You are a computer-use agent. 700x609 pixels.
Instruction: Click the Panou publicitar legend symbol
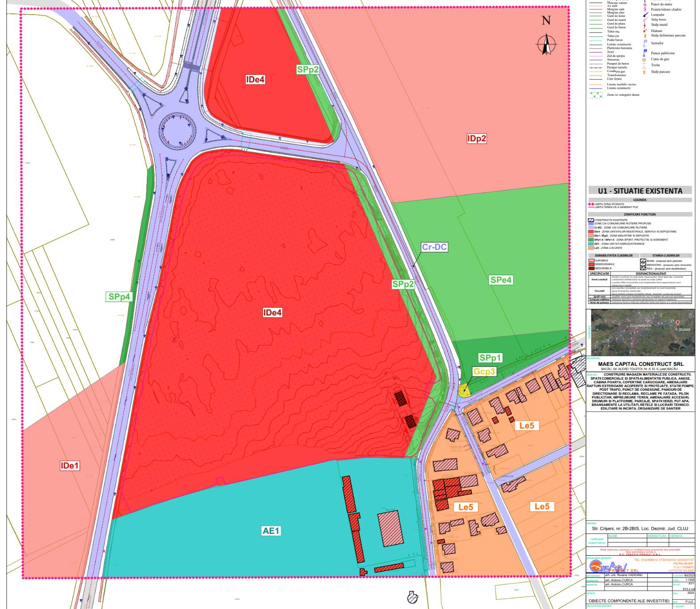point(644,53)
